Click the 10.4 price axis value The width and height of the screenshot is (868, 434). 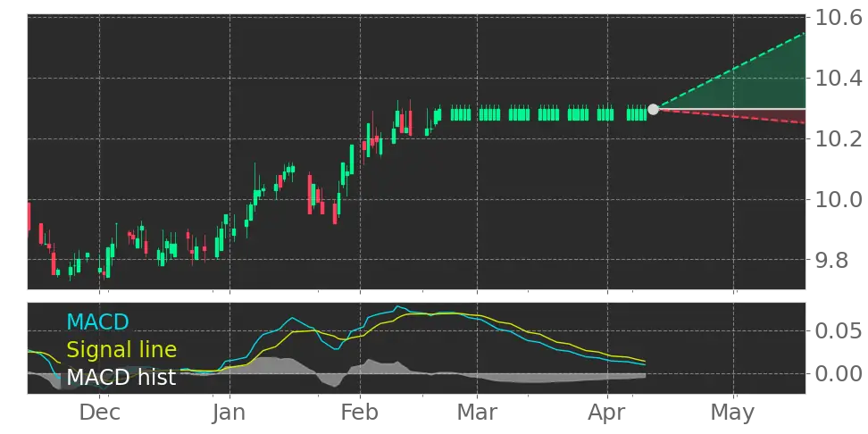click(838, 79)
